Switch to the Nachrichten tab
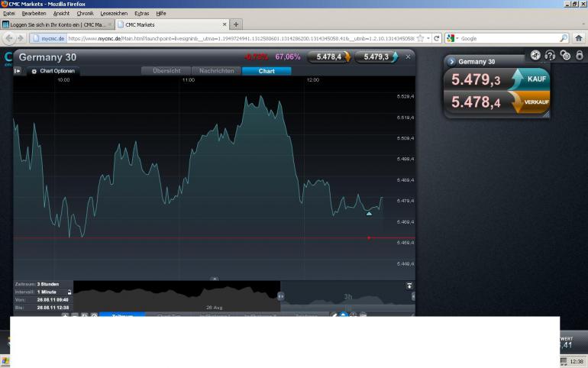Screen dimensions: 588x368 pos(216,71)
